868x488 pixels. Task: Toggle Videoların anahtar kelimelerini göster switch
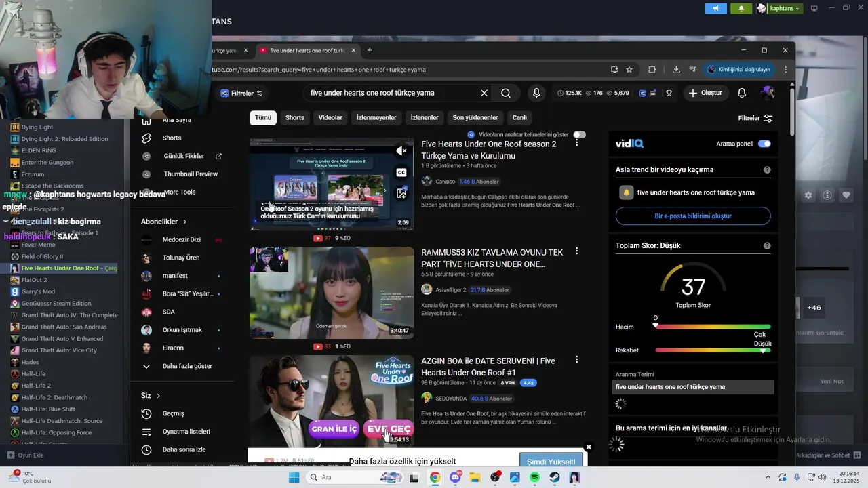579,135
